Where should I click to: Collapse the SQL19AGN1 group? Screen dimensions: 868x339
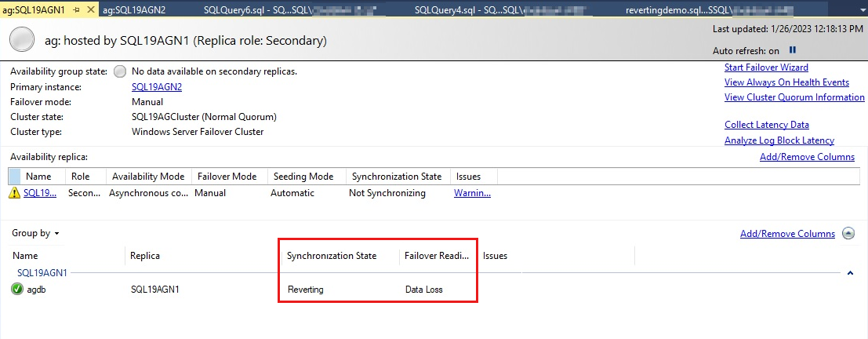tap(851, 273)
